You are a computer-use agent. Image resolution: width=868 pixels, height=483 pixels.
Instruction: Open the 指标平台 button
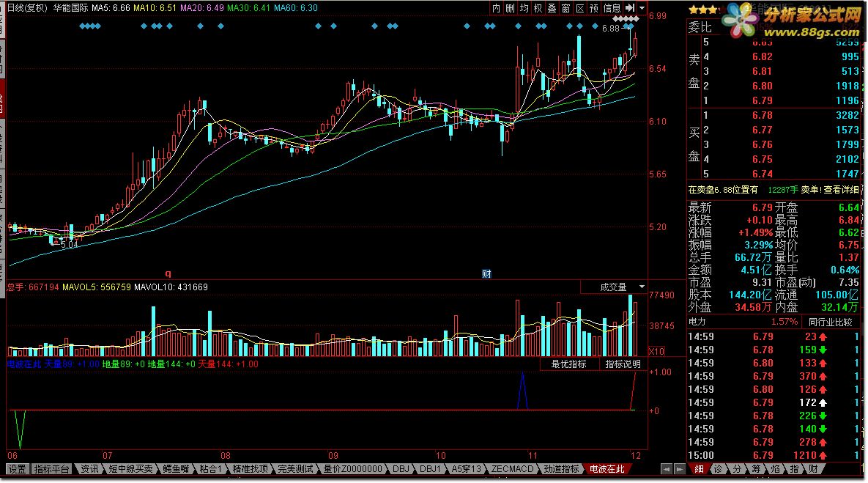coord(51,469)
